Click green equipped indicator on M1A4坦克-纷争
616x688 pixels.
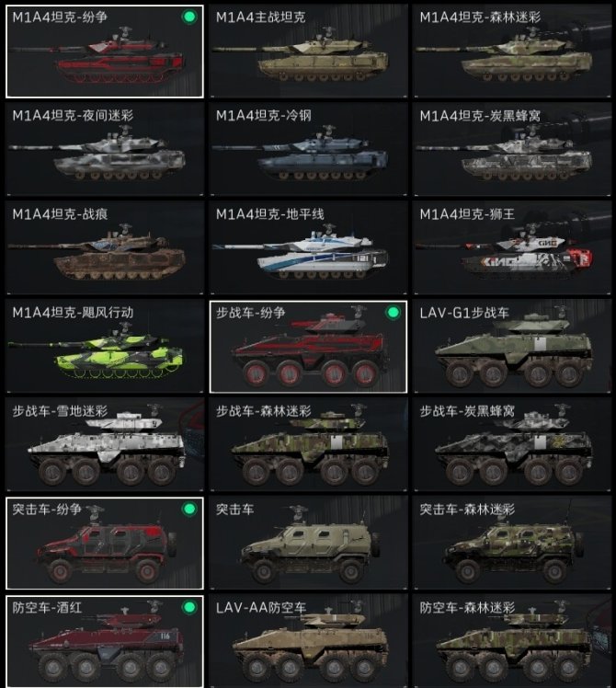[x=189, y=17]
